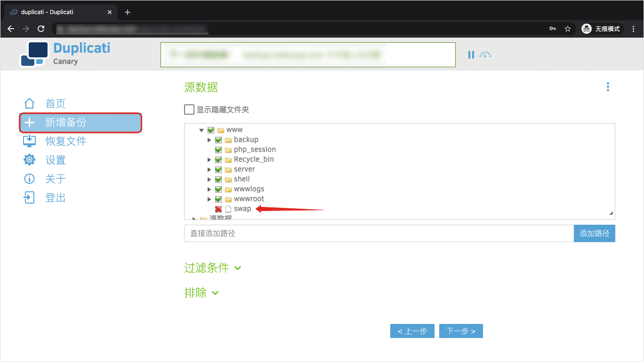Uncheck the wwwlogs folder checkbox
This screenshot has height=362, width=644.
coord(218,189)
